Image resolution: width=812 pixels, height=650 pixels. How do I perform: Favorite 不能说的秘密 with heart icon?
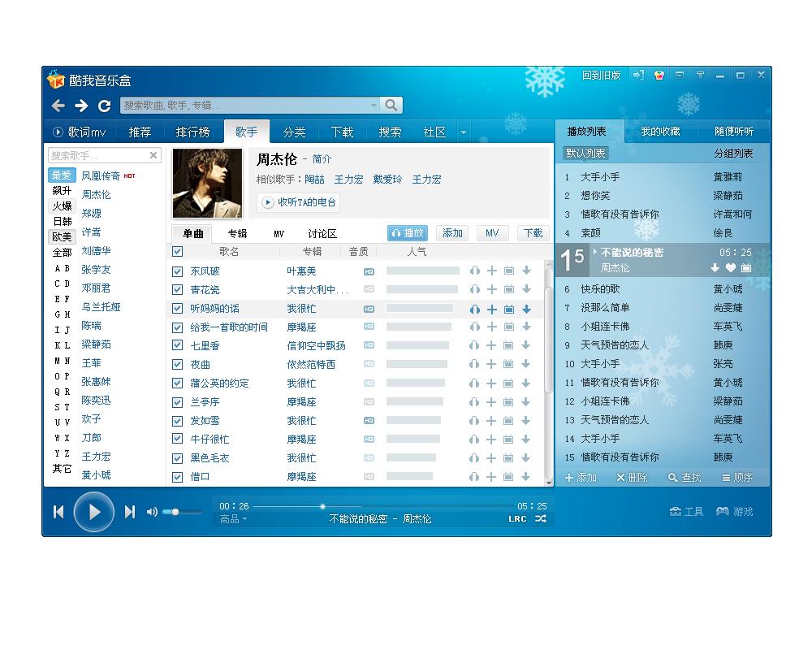(x=731, y=268)
